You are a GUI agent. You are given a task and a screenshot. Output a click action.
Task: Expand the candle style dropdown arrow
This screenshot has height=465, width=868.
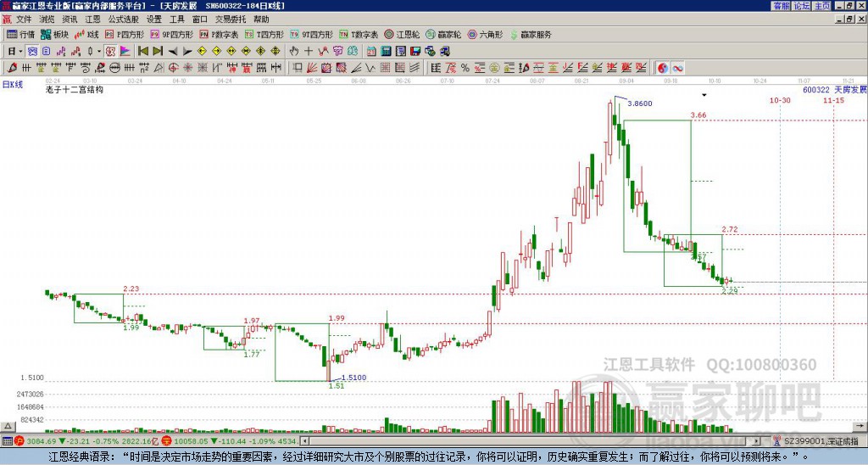click(x=98, y=52)
